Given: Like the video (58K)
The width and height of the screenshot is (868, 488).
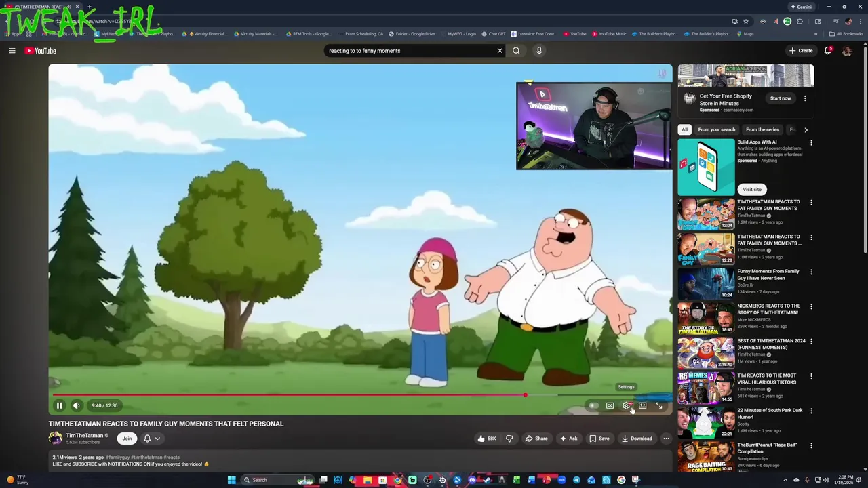Looking at the screenshot, I should coord(487,439).
